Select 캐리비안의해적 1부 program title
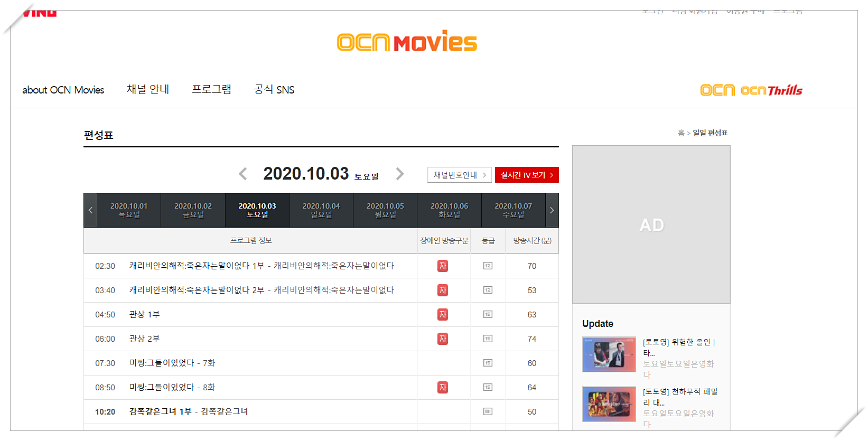 pos(262,266)
